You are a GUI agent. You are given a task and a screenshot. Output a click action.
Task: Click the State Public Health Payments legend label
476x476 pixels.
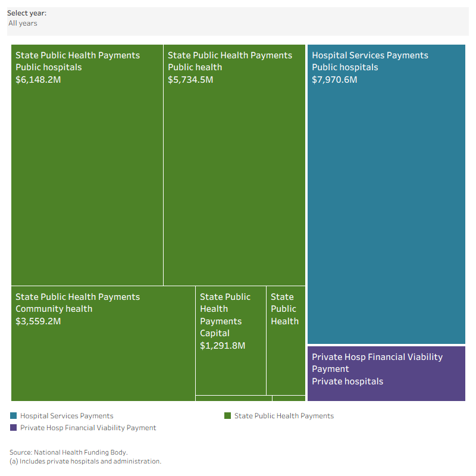click(284, 416)
